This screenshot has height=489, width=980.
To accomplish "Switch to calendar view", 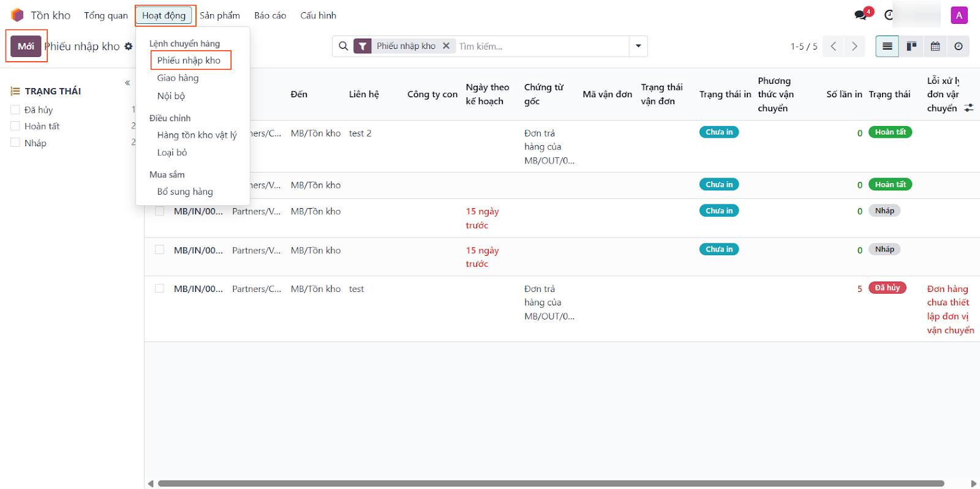I will tap(935, 47).
